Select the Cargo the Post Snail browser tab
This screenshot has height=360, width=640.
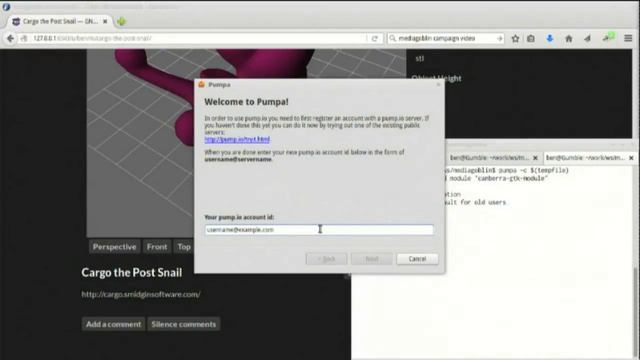[60, 21]
